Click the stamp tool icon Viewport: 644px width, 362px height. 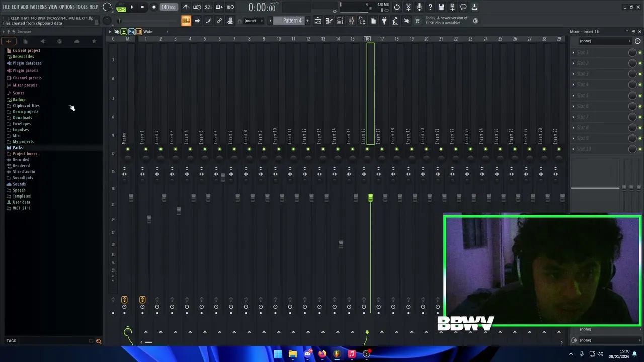pyautogui.click(x=230, y=21)
